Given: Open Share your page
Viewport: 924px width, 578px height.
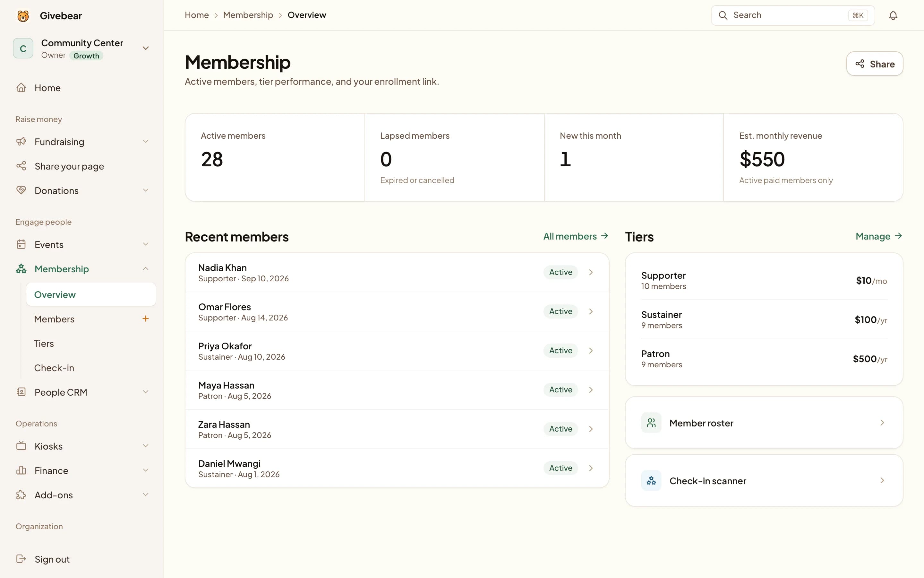Looking at the screenshot, I should pos(82,166).
